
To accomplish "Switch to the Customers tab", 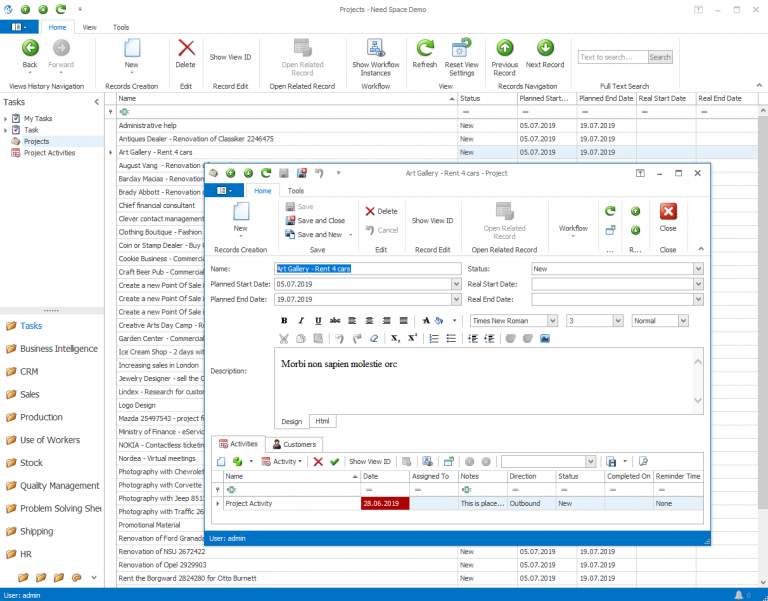I will click(295, 444).
